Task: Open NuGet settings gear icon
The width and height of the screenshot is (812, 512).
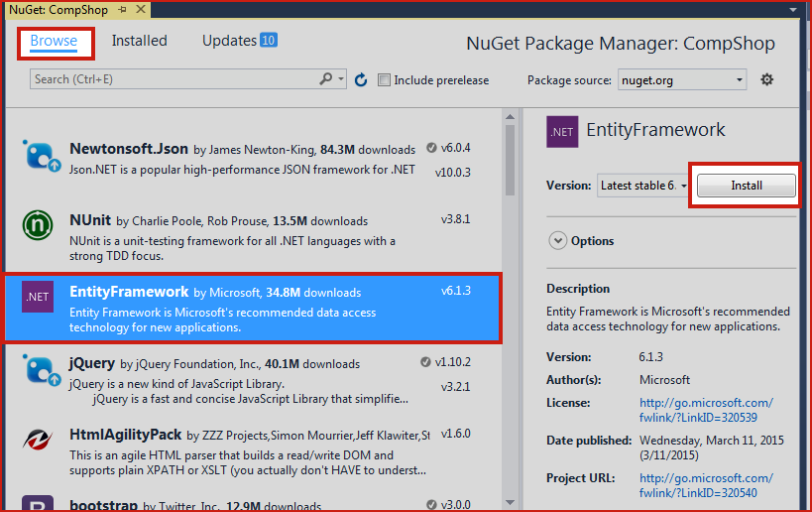Action: pos(767,79)
